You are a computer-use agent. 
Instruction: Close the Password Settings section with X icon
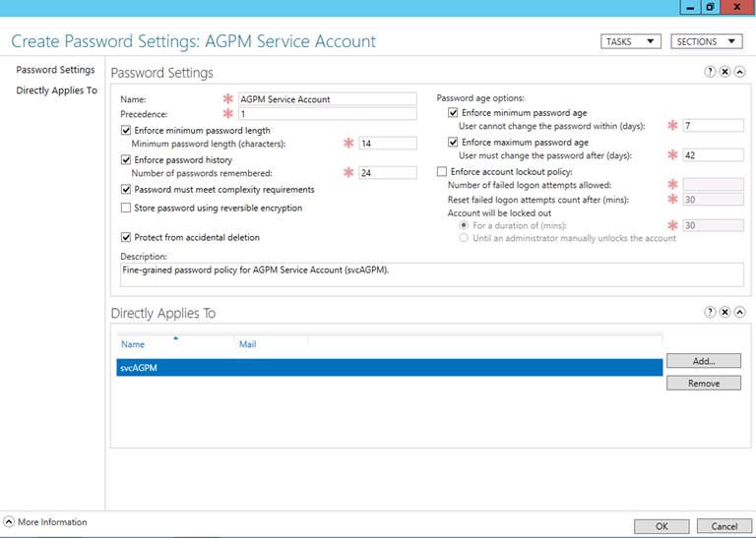(x=724, y=73)
